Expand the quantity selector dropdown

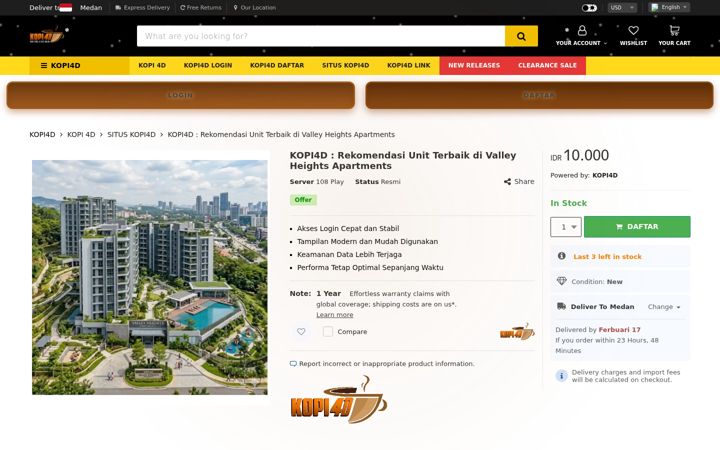566,227
